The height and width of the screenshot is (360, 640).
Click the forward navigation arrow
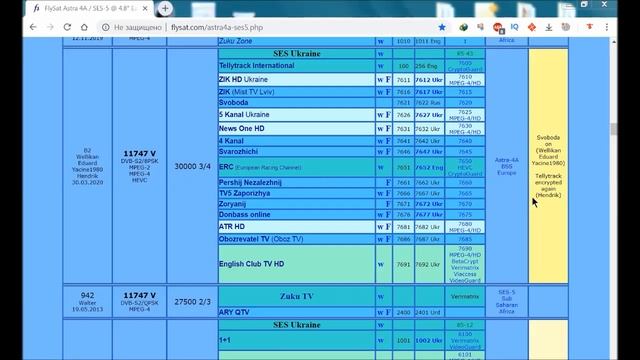pos(50,27)
